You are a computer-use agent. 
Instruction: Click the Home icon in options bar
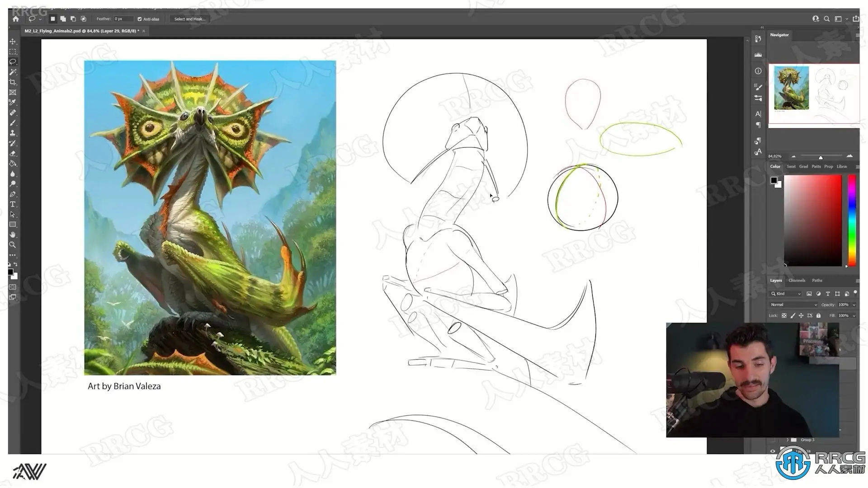[16, 19]
